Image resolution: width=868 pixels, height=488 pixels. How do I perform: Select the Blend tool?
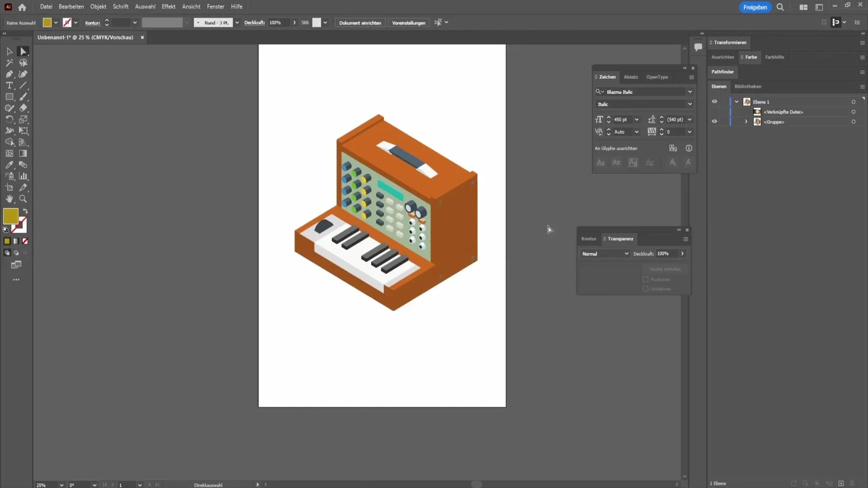point(23,165)
